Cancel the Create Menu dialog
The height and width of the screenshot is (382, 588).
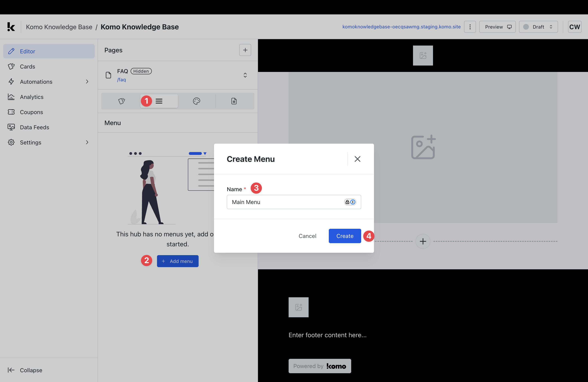[x=307, y=236]
